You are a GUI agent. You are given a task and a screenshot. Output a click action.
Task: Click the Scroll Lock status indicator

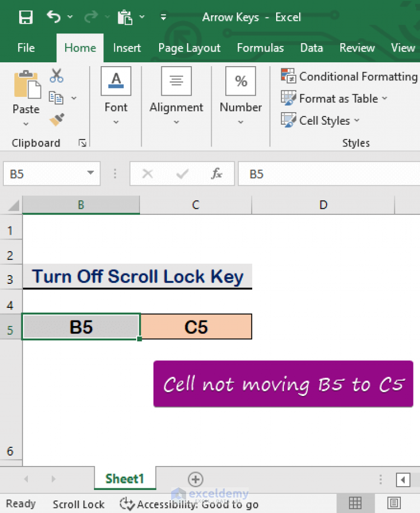point(79,504)
